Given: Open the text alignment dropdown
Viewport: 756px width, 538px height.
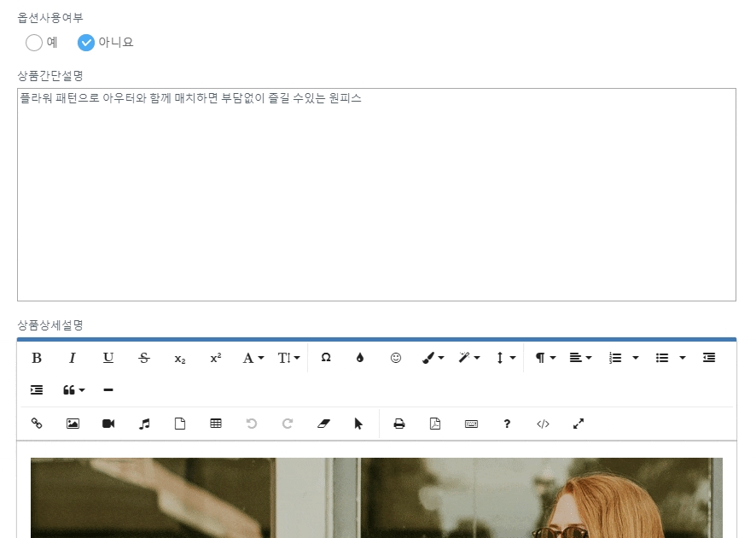Looking at the screenshot, I should click(580, 358).
